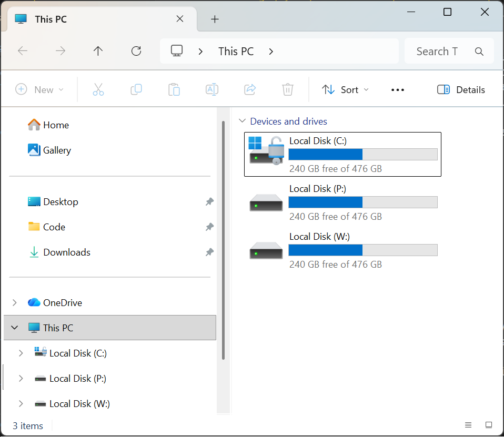
Task: Open a new File Explorer tab
Action: tap(215, 19)
